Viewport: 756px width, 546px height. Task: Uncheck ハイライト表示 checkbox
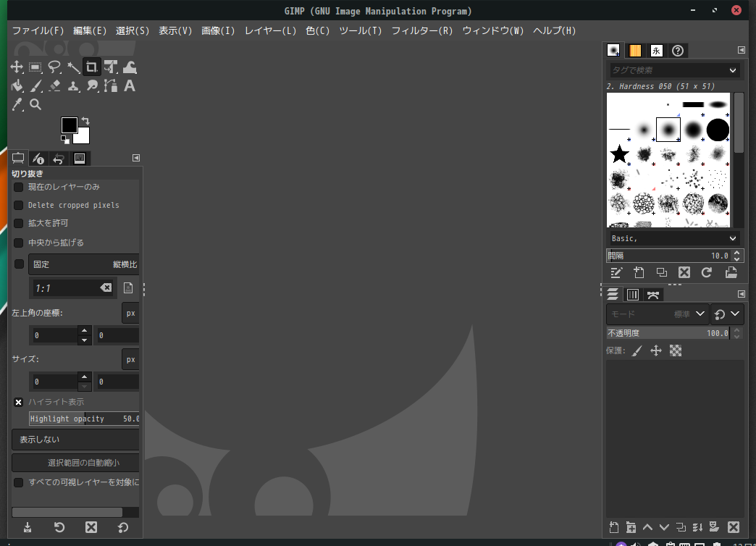pos(18,403)
